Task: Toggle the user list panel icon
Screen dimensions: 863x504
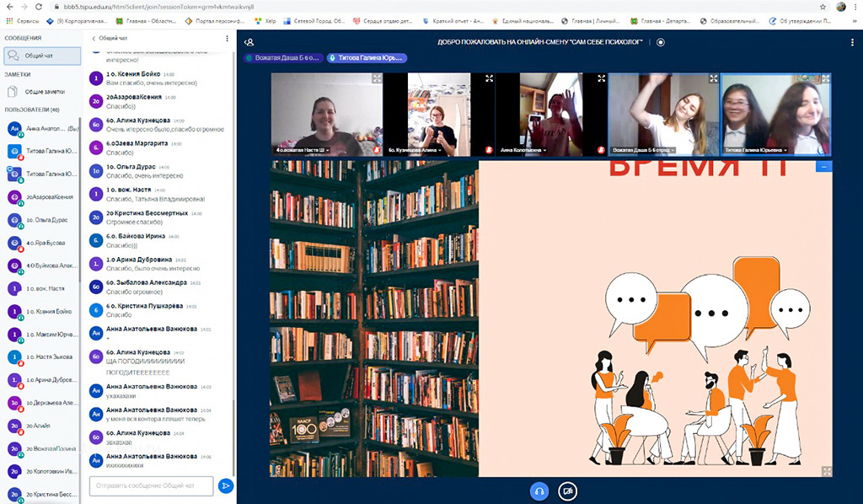Action: [x=249, y=41]
